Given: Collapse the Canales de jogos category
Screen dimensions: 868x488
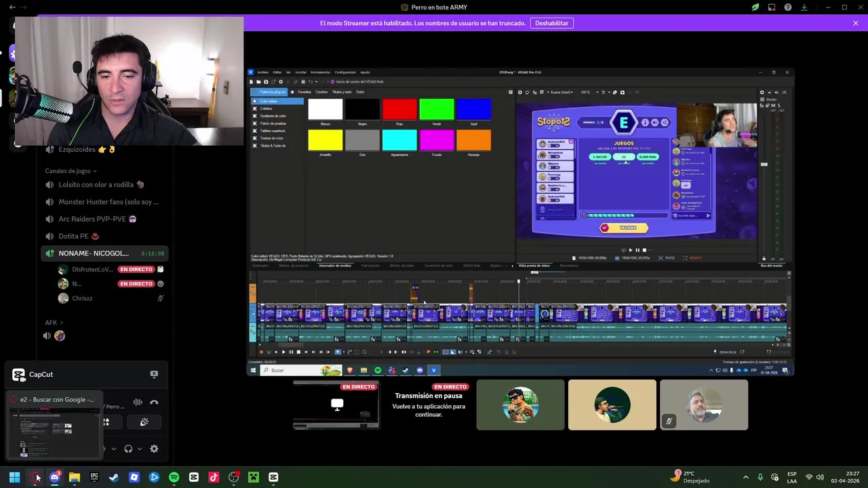Looking at the screenshot, I should [71, 171].
